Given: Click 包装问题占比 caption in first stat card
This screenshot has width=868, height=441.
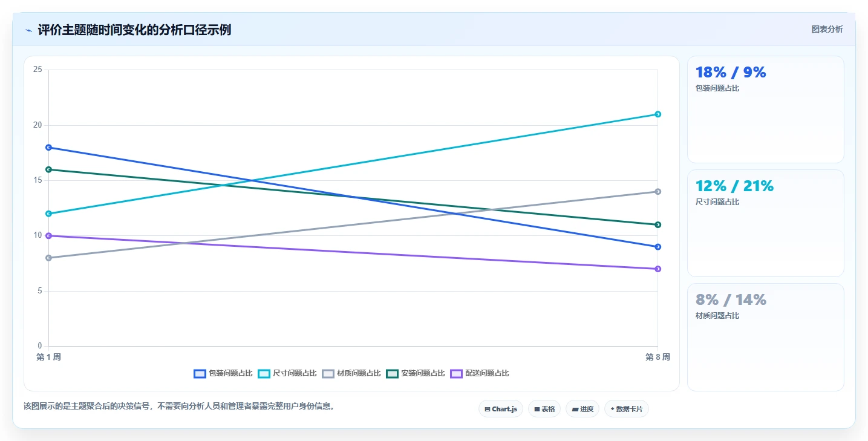Looking at the screenshot, I should click(717, 88).
